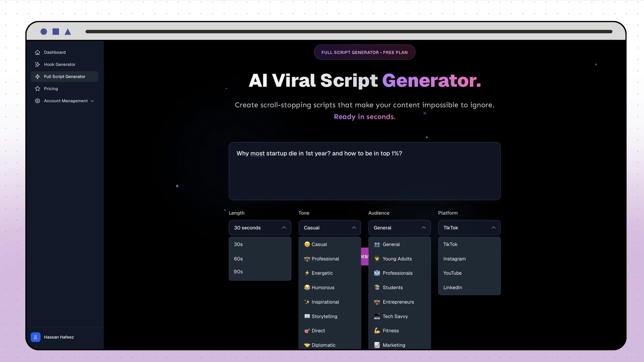644x362 pixels.
Task: Click the Dashboard home icon
Action: pos(38,52)
